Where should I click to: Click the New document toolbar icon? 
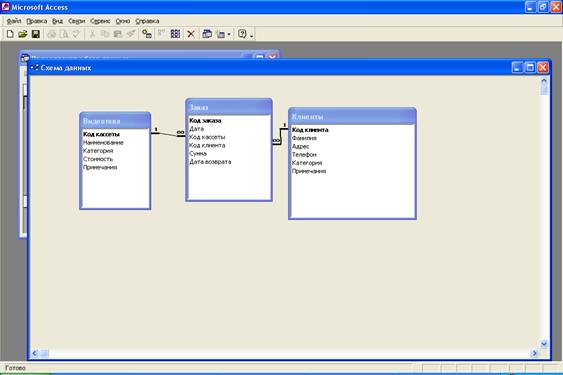[x=10, y=34]
